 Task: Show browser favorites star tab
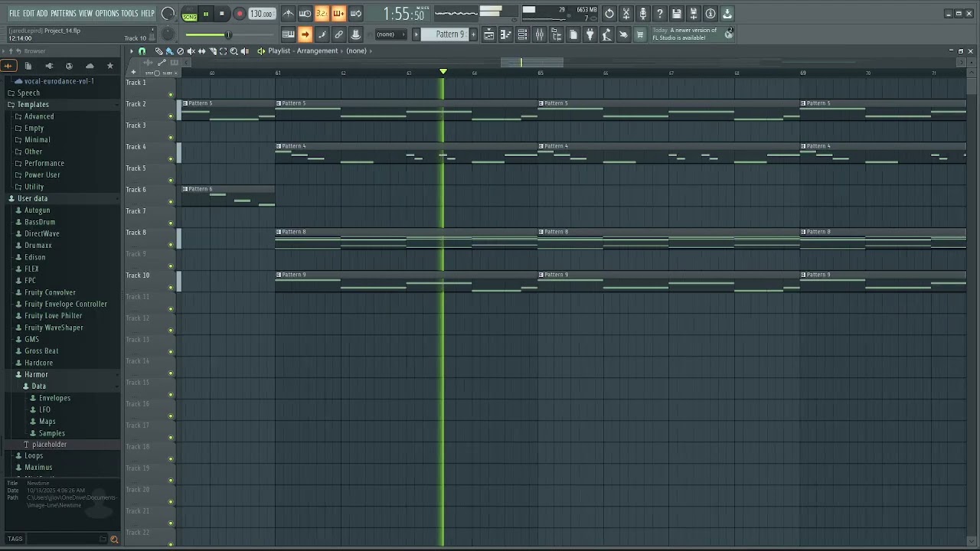pos(109,66)
